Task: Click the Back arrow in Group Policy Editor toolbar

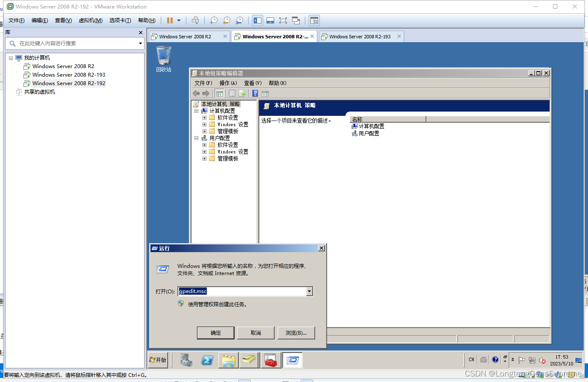Action: (196, 94)
